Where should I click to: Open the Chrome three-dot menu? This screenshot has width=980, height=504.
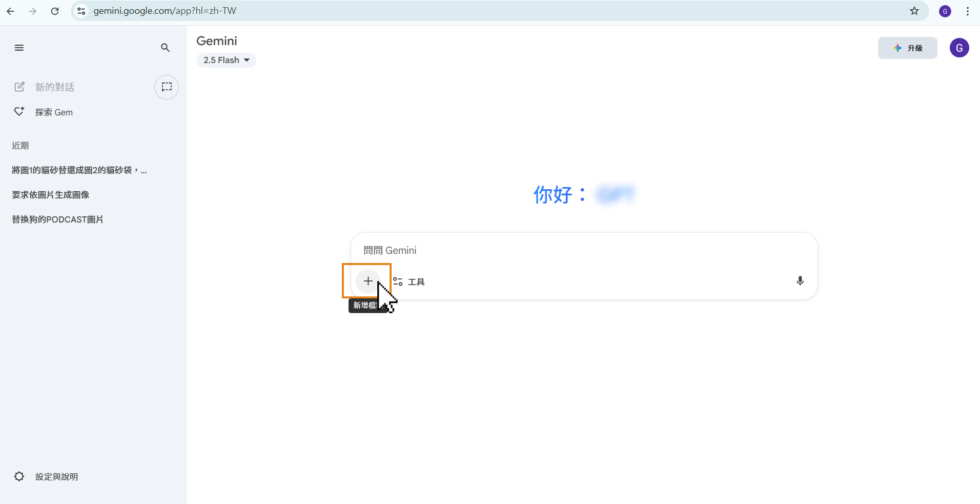point(968,11)
